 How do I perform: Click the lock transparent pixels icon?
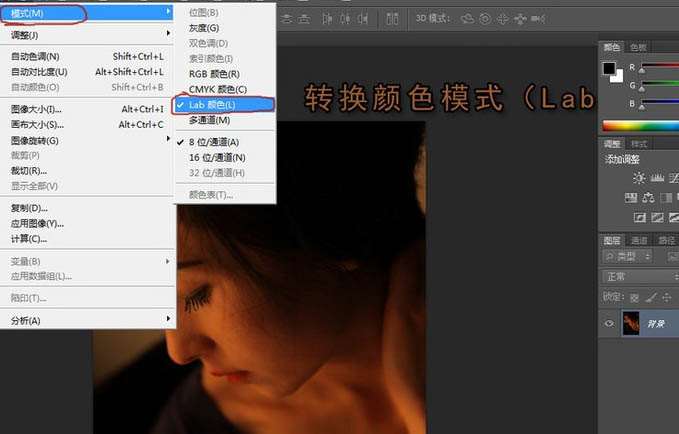pos(633,297)
